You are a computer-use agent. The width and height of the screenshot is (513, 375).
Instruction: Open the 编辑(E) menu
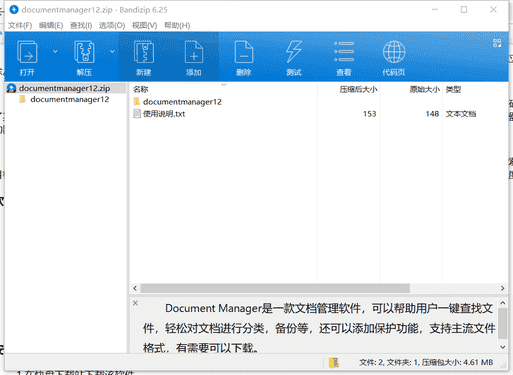click(51, 25)
